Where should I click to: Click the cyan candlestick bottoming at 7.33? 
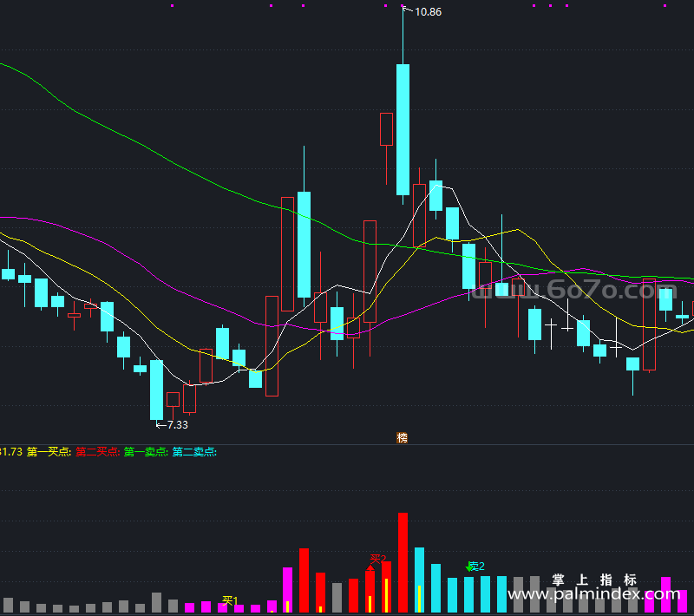click(157, 390)
